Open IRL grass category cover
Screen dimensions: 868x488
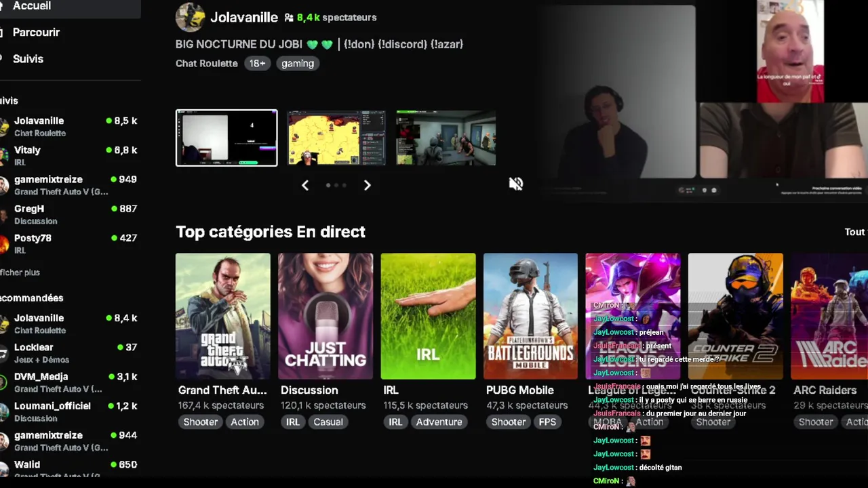pos(428,316)
